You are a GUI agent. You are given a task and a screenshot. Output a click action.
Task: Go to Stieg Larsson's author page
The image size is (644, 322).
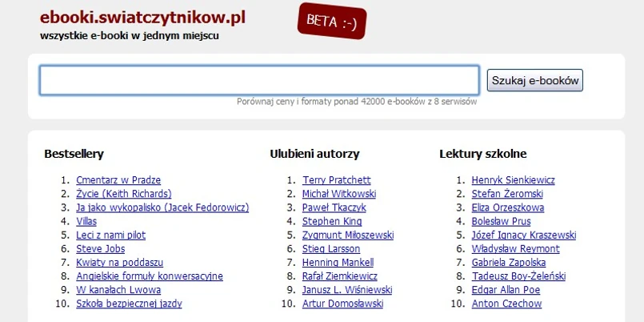331,249
